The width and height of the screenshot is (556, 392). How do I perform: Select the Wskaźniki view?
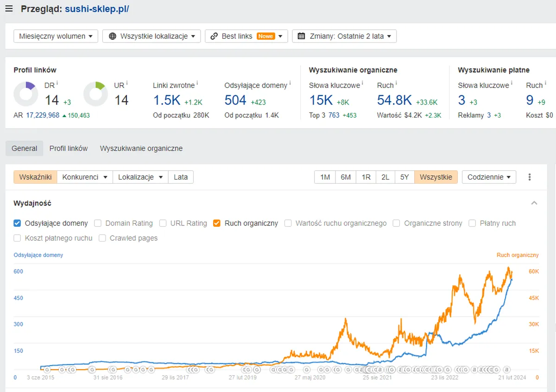coord(35,177)
